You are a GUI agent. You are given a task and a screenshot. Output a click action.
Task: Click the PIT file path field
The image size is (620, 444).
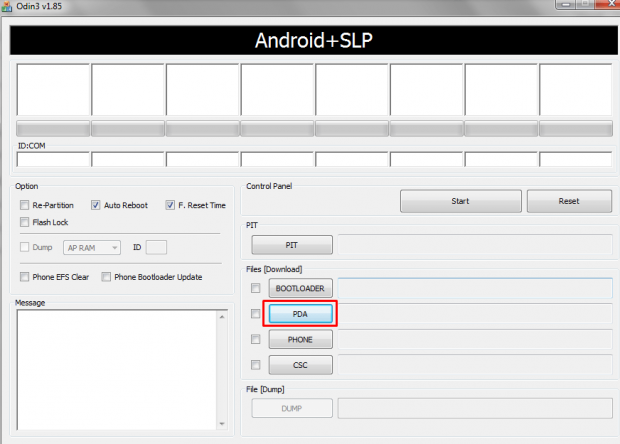(475, 245)
